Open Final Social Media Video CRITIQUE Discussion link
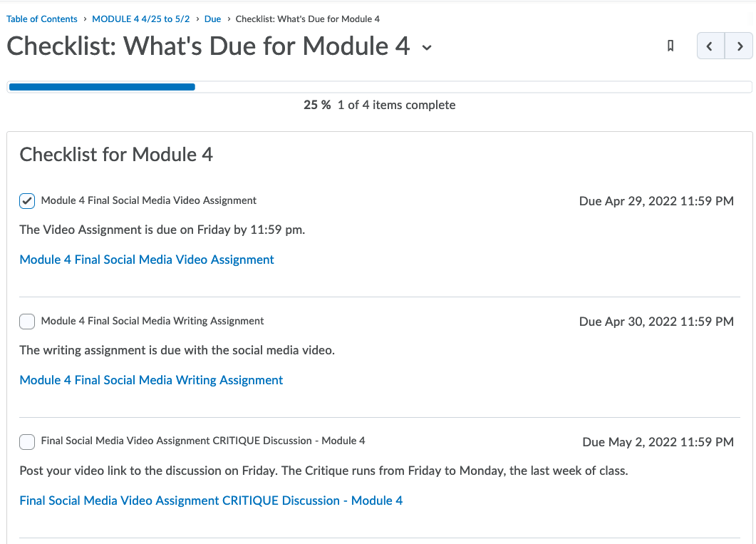The width and height of the screenshot is (756, 544). click(211, 501)
